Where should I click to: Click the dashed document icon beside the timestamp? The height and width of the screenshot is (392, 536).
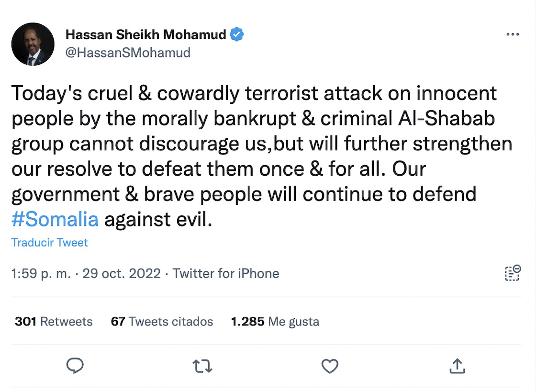click(x=513, y=273)
